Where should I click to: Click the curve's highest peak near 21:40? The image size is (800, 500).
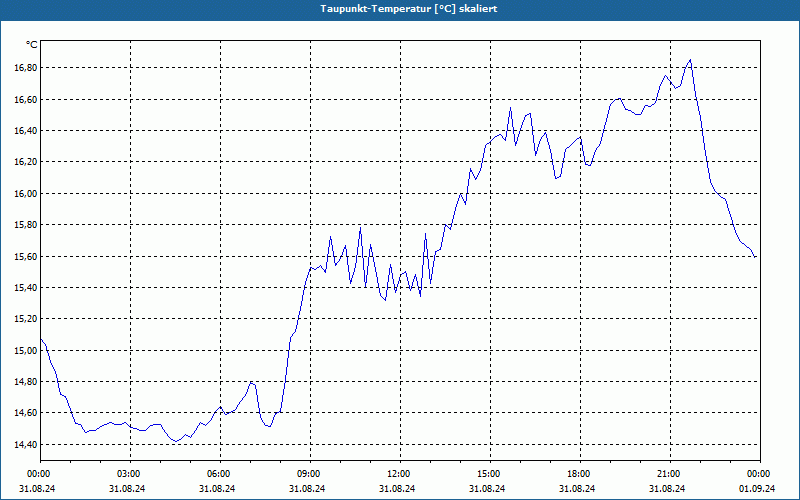point(690,60)
